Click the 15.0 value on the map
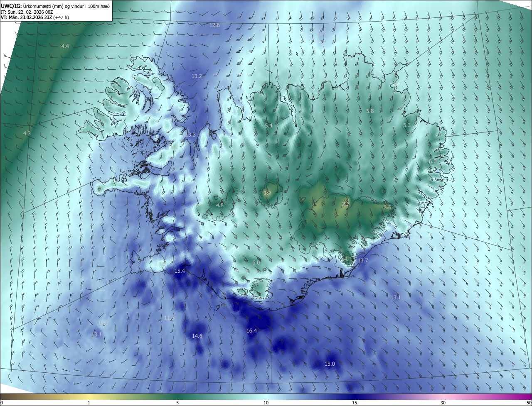 pos(330,364)
